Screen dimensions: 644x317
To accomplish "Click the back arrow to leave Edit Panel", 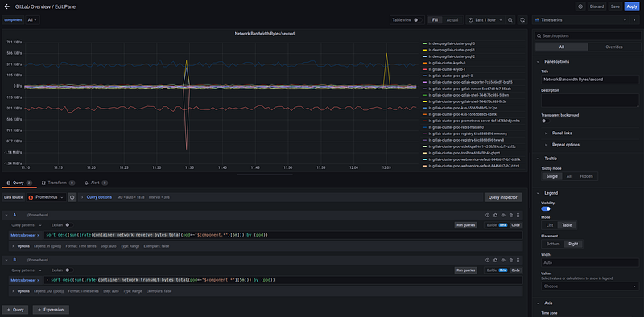I will (6, 6).
